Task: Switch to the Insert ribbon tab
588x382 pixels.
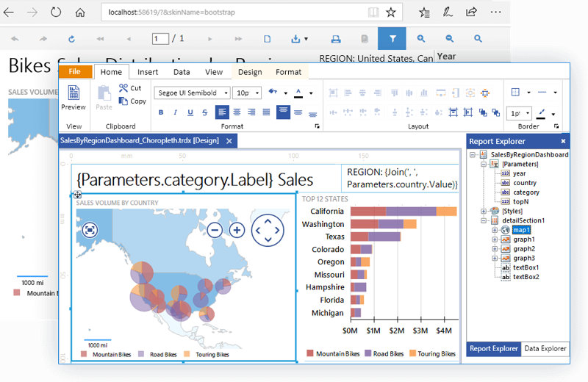Action: coord(148,72)
